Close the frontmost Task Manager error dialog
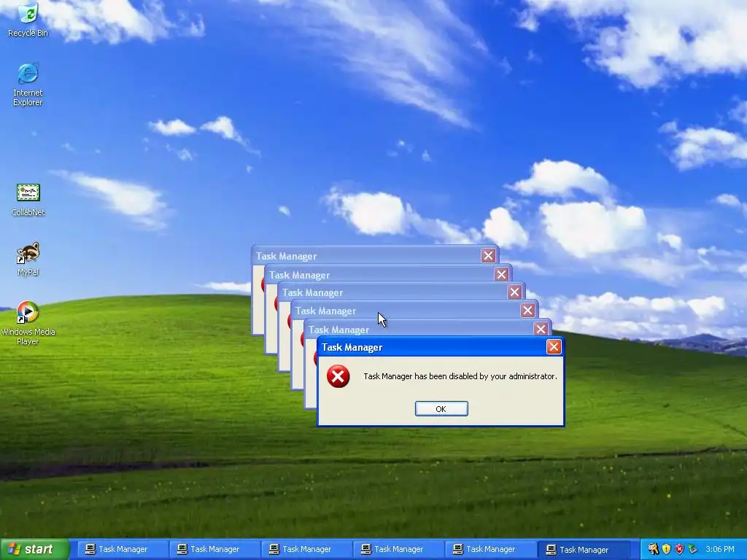This screenshot has width=747, height=560. coord(554,346)
